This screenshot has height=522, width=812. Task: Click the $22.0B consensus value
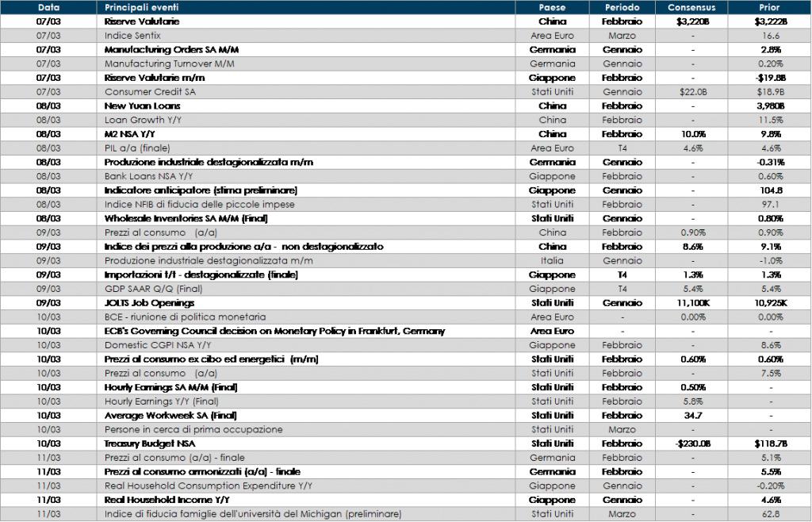click(692, 92)
